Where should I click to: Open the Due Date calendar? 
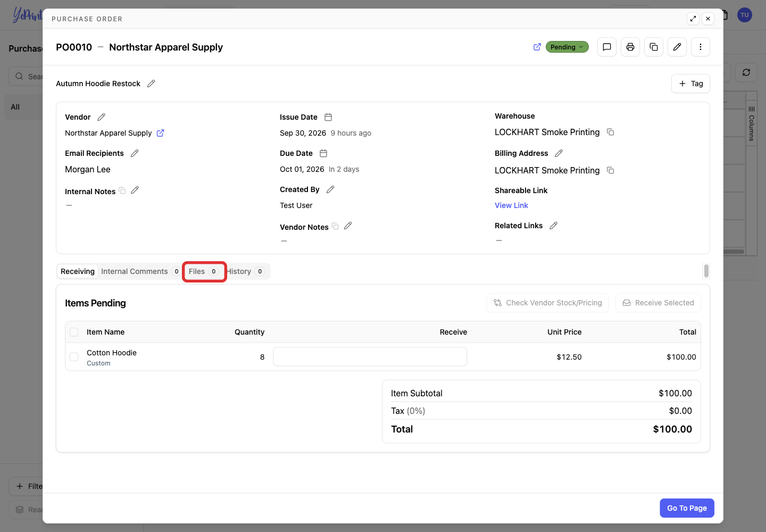323,153
